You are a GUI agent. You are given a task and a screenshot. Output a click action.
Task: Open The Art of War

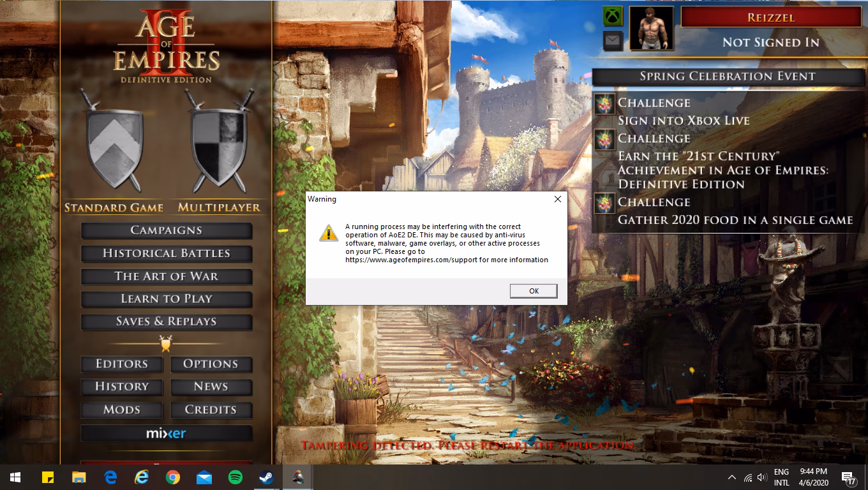167,276
